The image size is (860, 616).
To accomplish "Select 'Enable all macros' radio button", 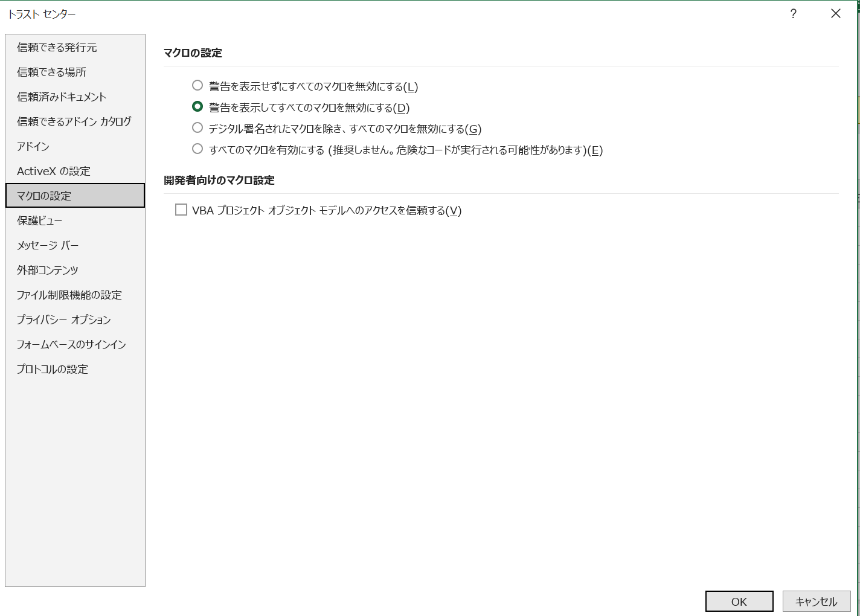I will [x=197, y=149].
